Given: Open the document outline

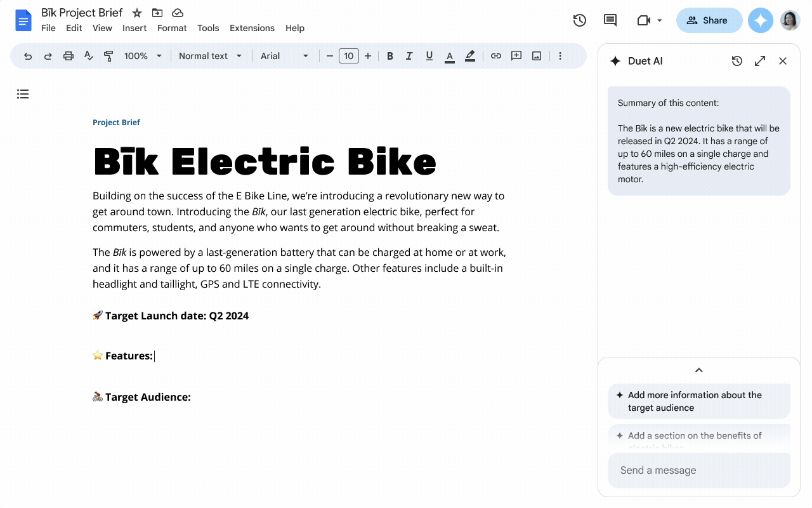Looking at the screenshot, I should pos(23,93).
